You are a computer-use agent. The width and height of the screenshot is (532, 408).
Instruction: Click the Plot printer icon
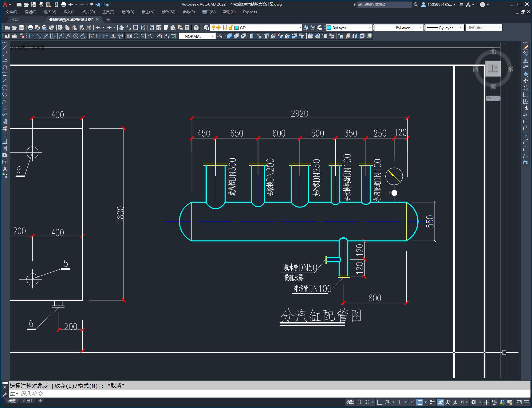point(30,28)
